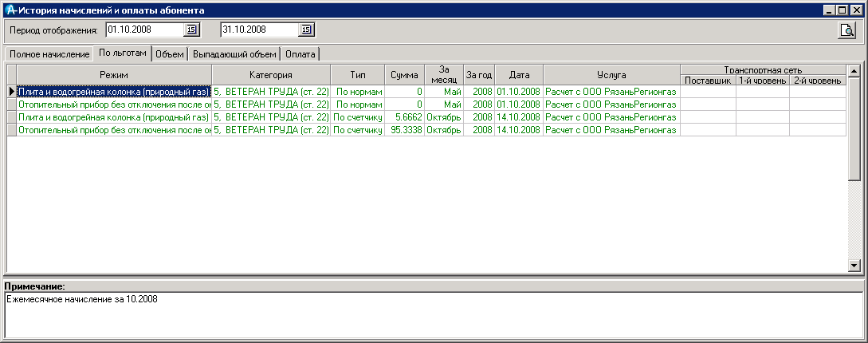Go to the Оплата tab
868x343 pixels.
point(300,54)
